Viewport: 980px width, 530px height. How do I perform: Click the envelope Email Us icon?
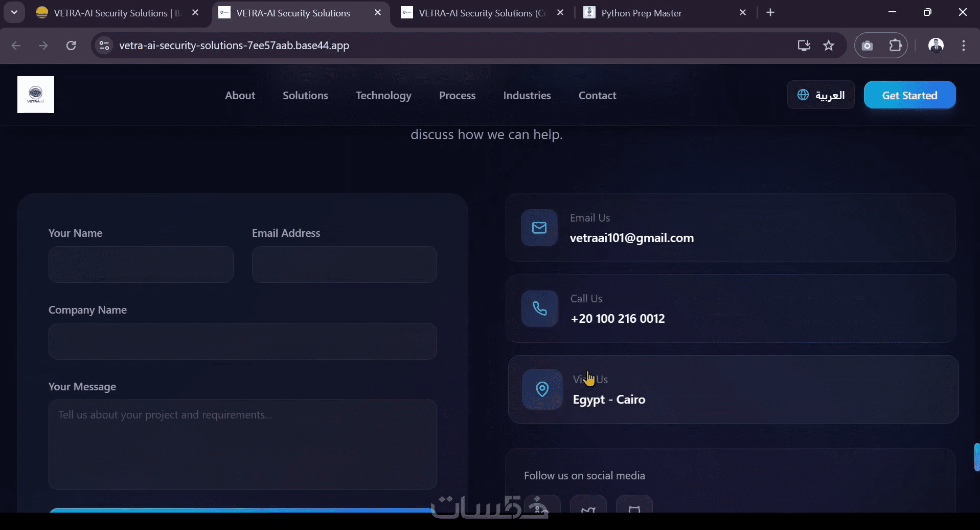(x=539, y=228)
